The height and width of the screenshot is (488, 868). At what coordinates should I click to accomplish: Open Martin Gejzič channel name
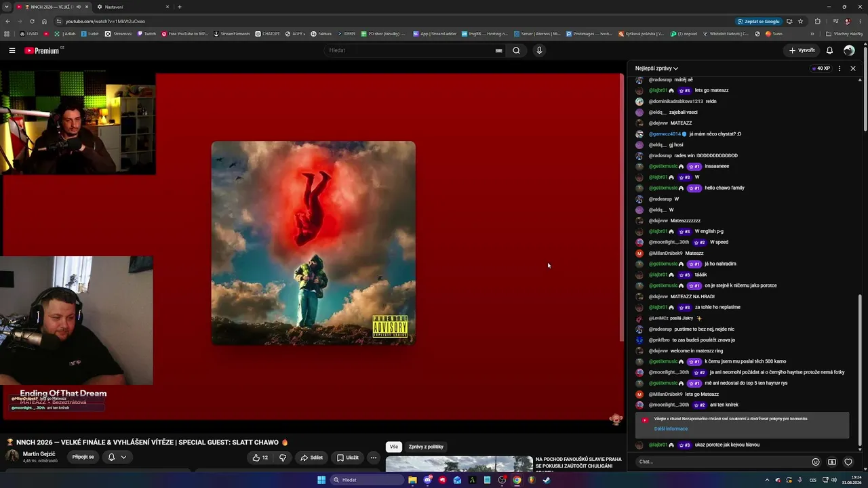(x=39, y=454)
